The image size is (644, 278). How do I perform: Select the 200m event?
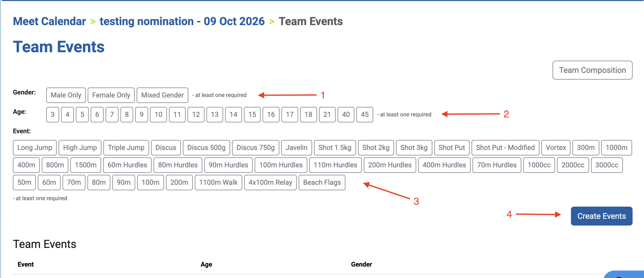coord(179,183)
